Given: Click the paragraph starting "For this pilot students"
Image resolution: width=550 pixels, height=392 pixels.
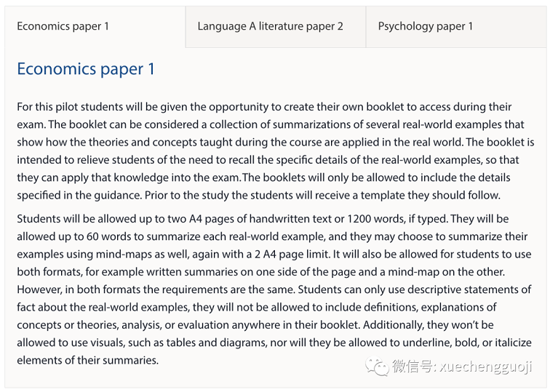Looking at the screenshot, I should tap(275, 151).
